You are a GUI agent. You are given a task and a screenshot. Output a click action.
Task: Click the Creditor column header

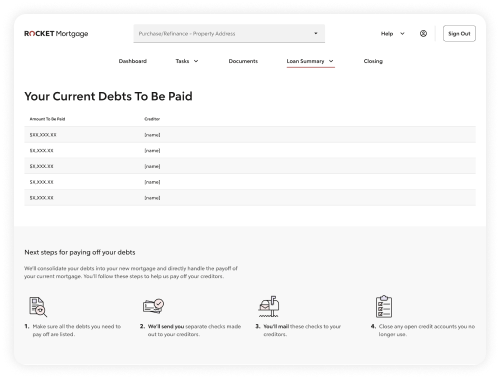coord(152,119)
